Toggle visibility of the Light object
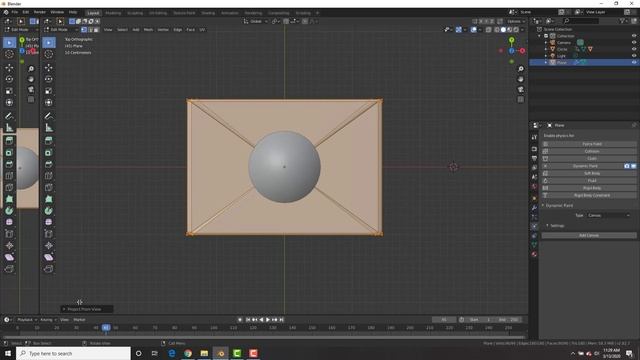This screenshot has height=360, width=640. [634, 56]
